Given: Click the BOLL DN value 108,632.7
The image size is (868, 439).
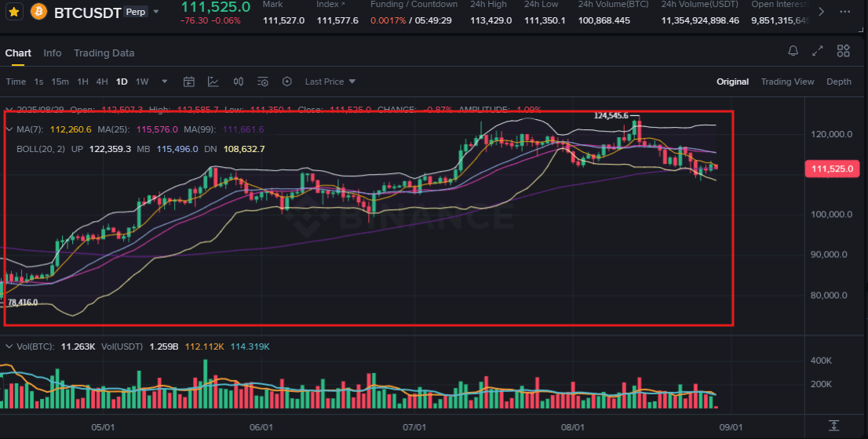Looking at the screenshot, I should point(244,149).
